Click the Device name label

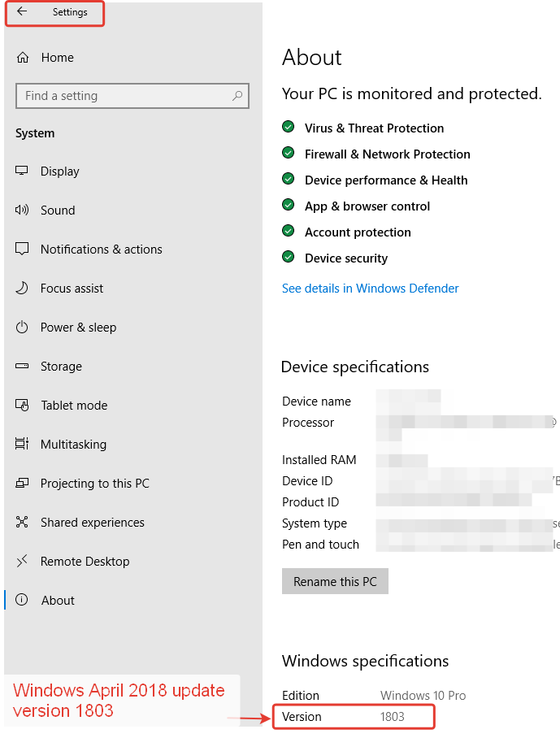pyautogui.click(x=316, y=401)
